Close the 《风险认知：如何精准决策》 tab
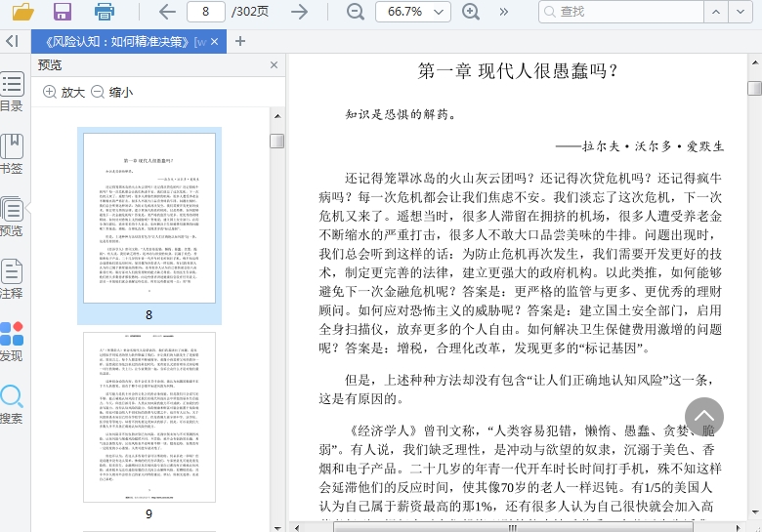Screen dimensions: 762x532 click(x=215, y=42)
